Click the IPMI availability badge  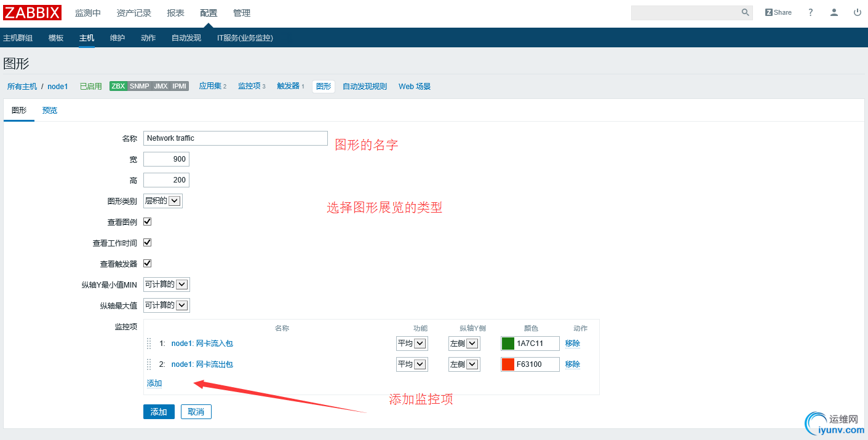(x=180, y=87)
